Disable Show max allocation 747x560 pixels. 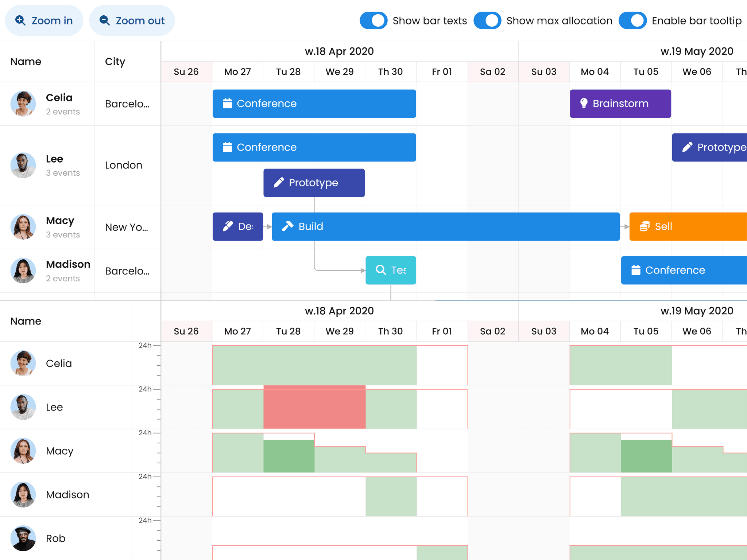point(487,20)
